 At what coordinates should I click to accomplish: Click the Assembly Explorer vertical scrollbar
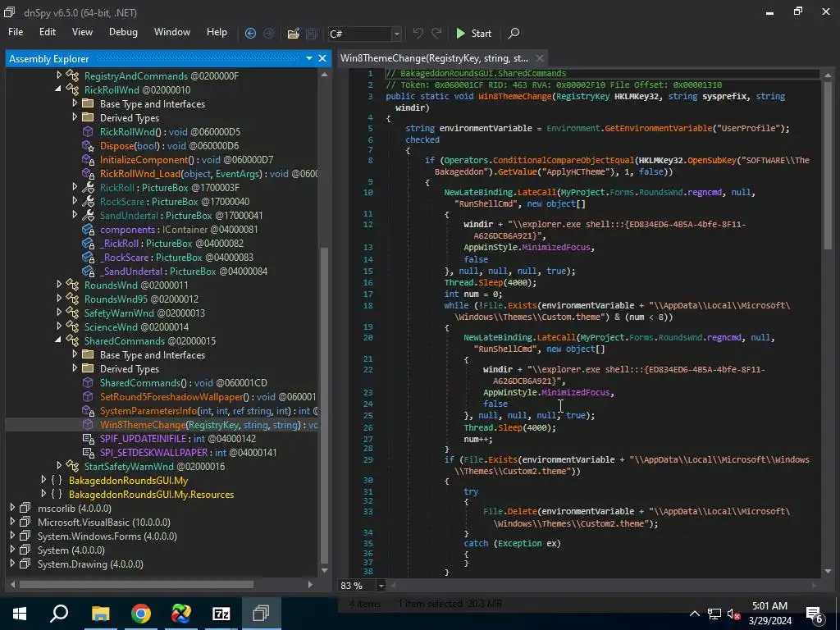325,405
